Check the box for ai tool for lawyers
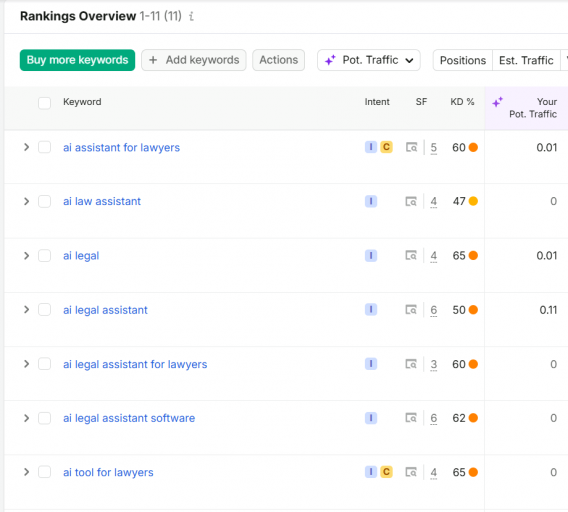The image size is (568, 512). point(45,472)
